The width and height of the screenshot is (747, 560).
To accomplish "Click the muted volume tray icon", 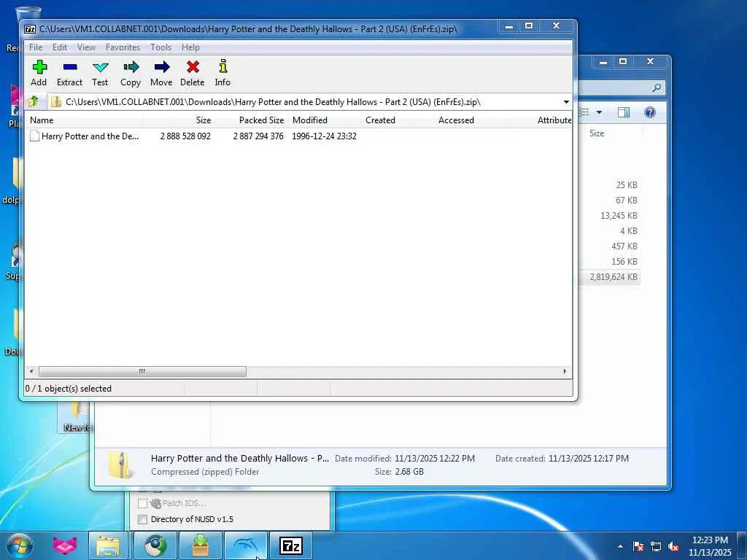I will pos(673,546).
